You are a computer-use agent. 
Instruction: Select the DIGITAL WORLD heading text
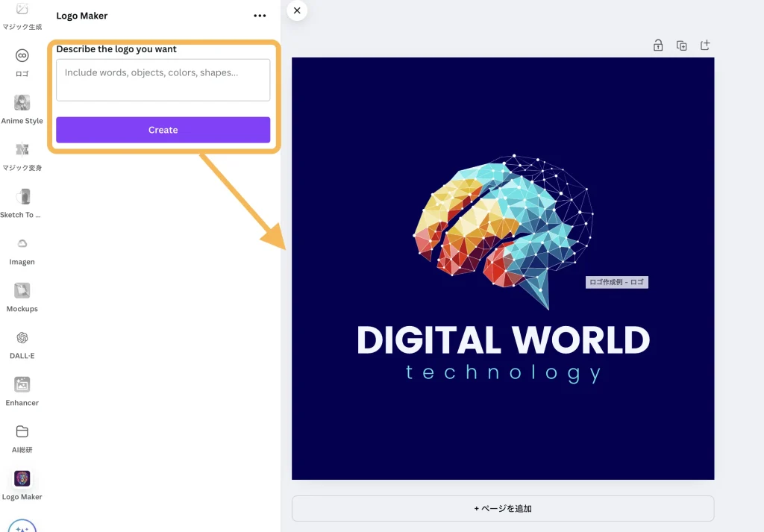click(x=503, y=340)
